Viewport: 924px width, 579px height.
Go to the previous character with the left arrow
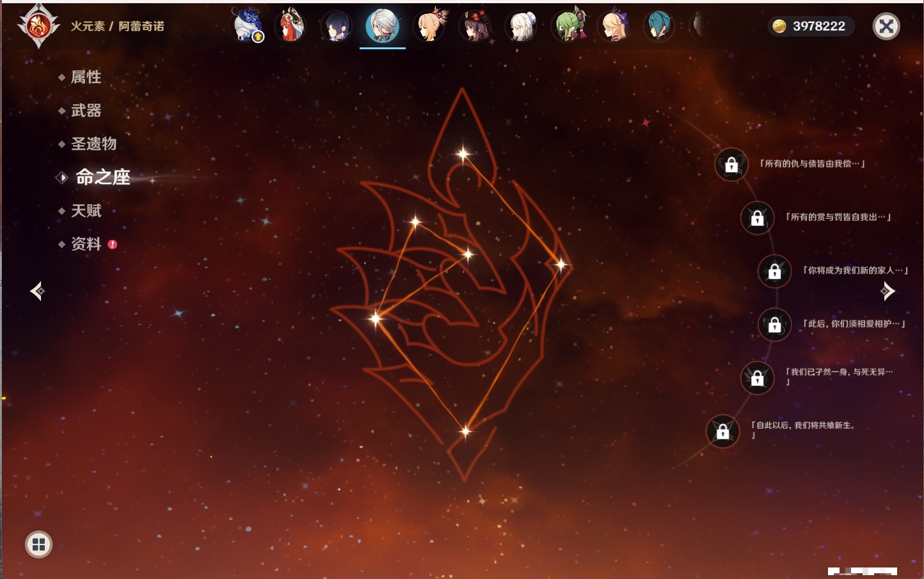tap(38, 291)
